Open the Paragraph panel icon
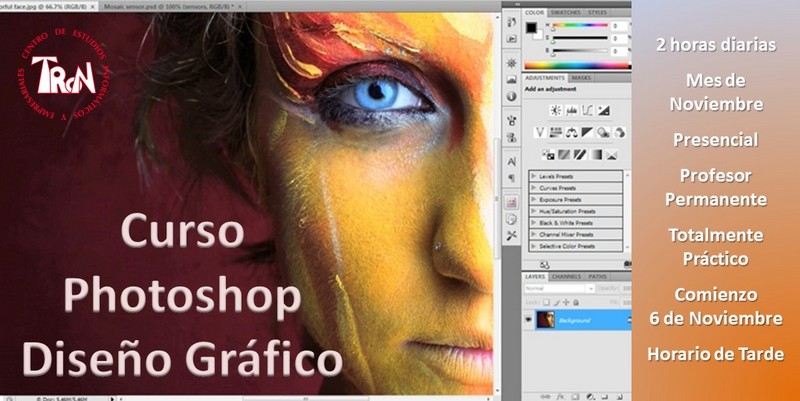 [x=512, y=179]
